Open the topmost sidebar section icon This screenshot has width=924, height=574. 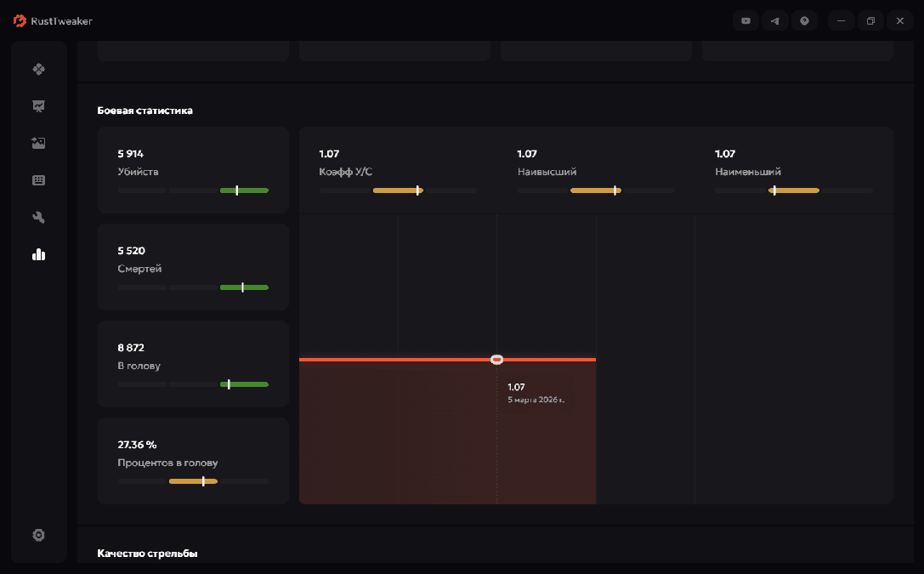click(x=38, y=69)
